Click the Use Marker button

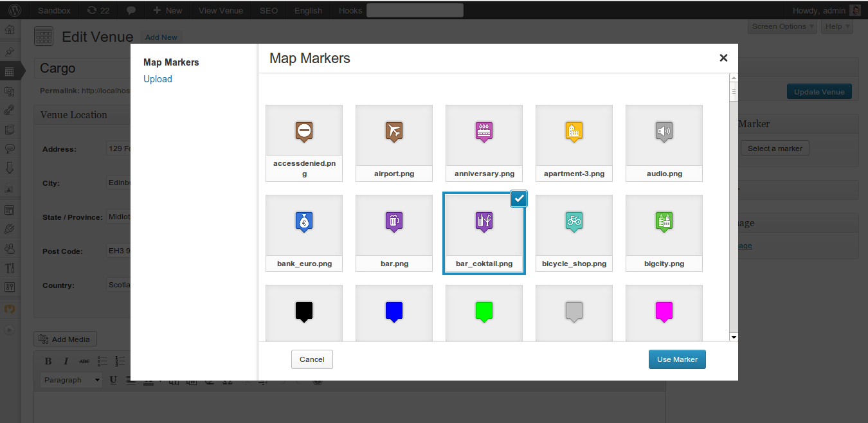[677, 359]
